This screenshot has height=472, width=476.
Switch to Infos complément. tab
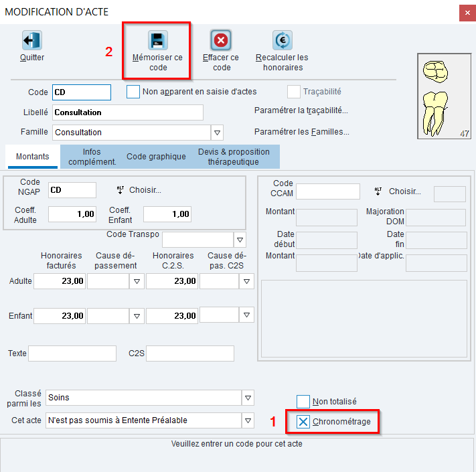pos(92,157)
